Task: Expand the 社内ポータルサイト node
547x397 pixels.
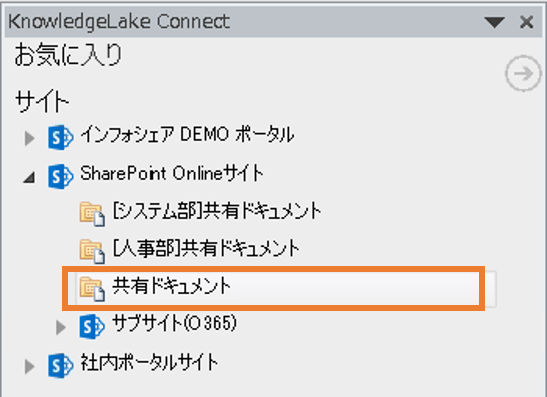Action: (x=30, y=366)
